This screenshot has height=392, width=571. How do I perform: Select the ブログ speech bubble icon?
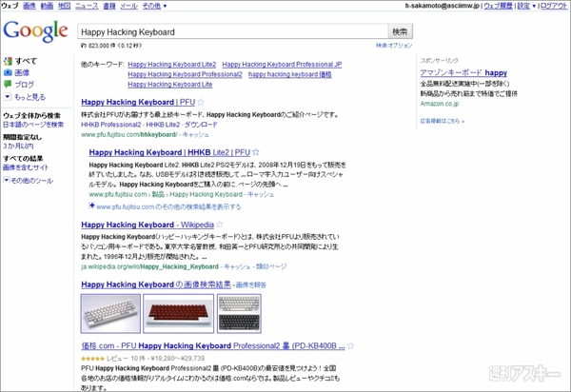click(8, 85)
